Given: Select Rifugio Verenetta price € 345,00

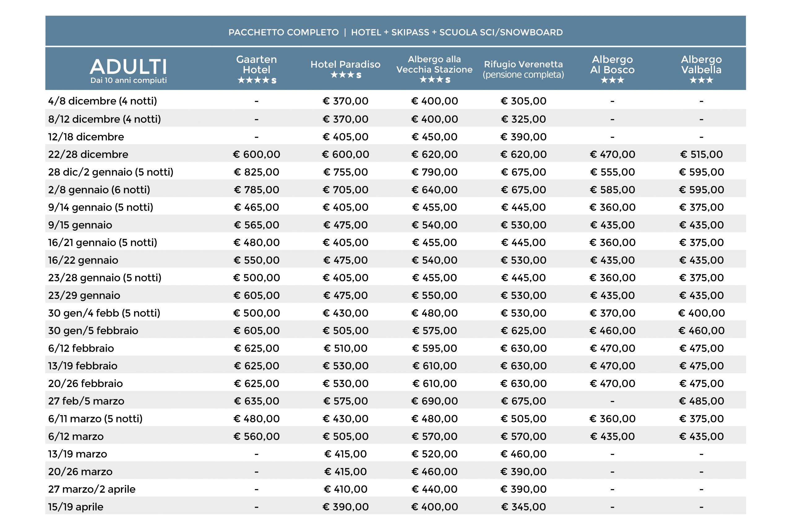Looking at the screenshot, I should point(523,507).
